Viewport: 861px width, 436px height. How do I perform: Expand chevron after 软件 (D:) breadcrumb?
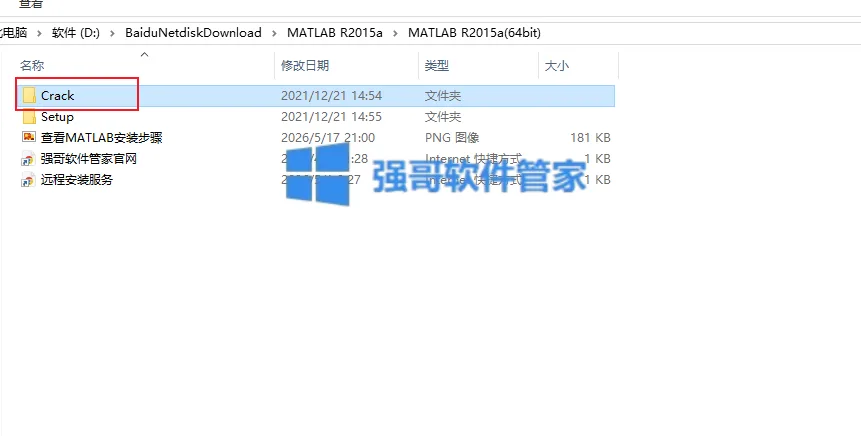113,33
